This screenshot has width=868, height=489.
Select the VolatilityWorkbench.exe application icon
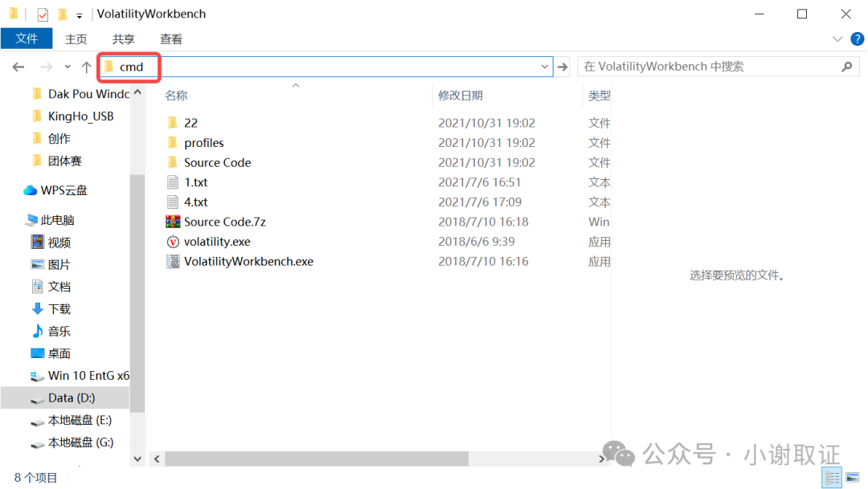coord(173,262)
